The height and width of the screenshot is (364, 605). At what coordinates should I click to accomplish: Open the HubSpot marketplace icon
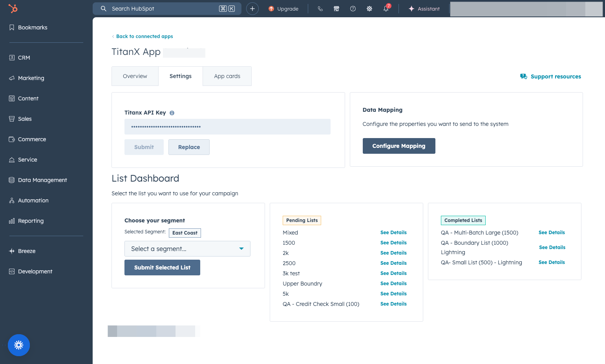(x=336, y=9)
